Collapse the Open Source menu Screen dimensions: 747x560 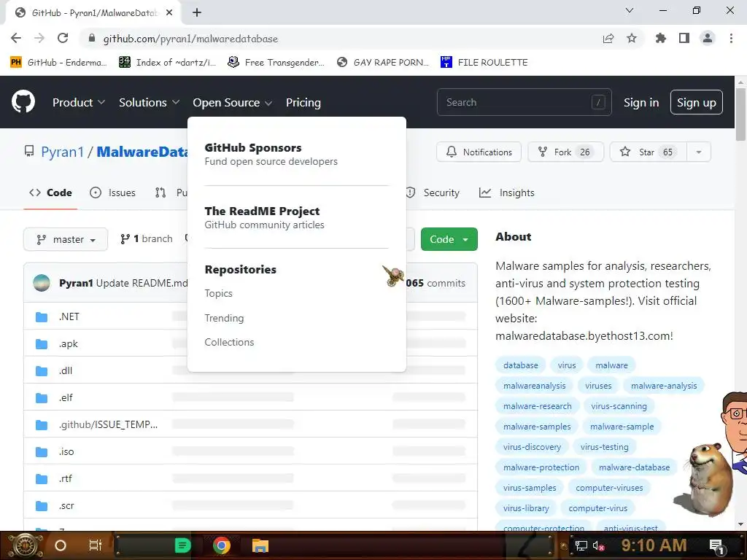click(232, 102)
